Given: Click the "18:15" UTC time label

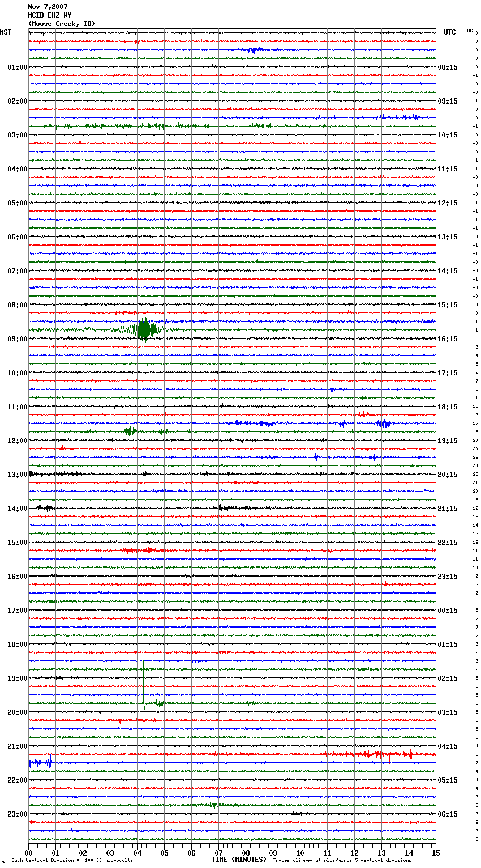Looking at the screenshot, I should 448,407.
